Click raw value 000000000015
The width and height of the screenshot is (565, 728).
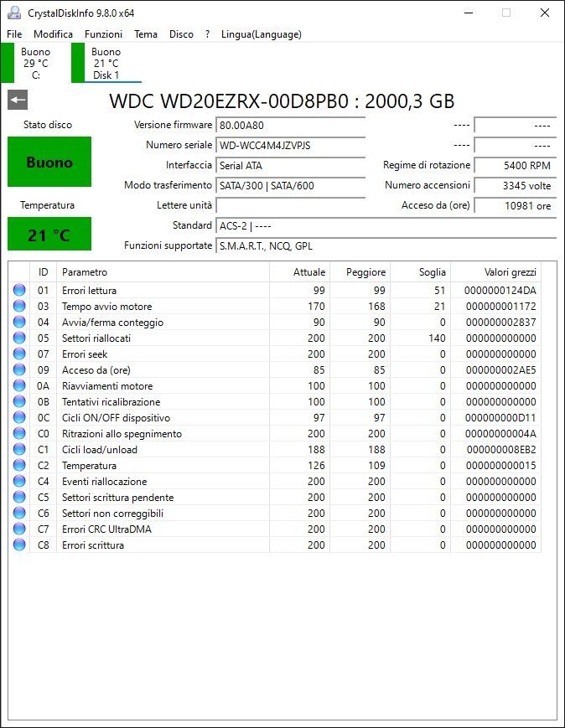(501, 465)
